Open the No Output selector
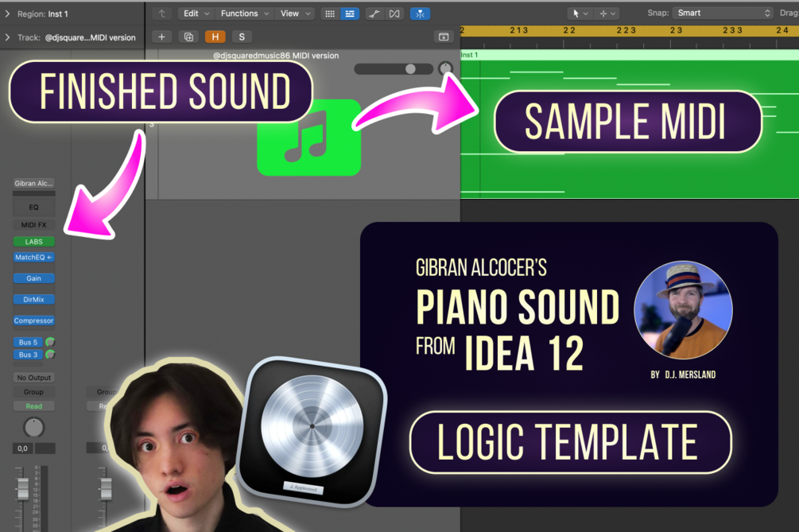Screen dimensions: 799x532 (x=33, y=378)
